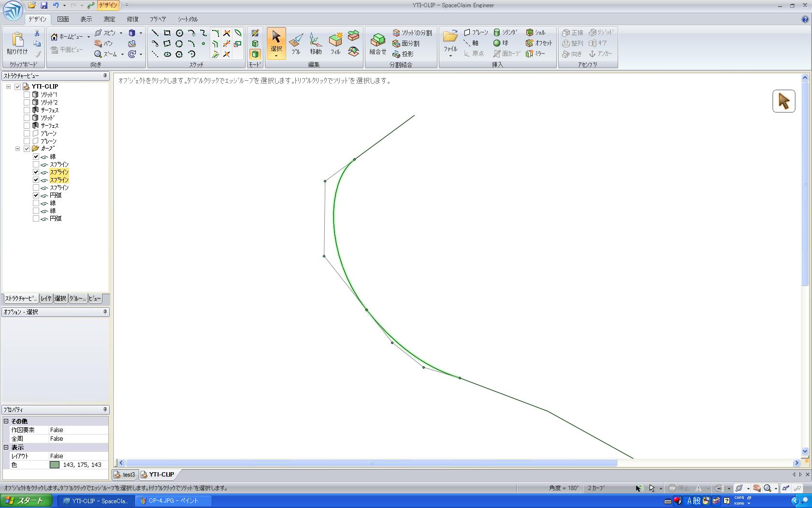
Task: Click the 色 color swatch in properties
Action: [55, 465]
